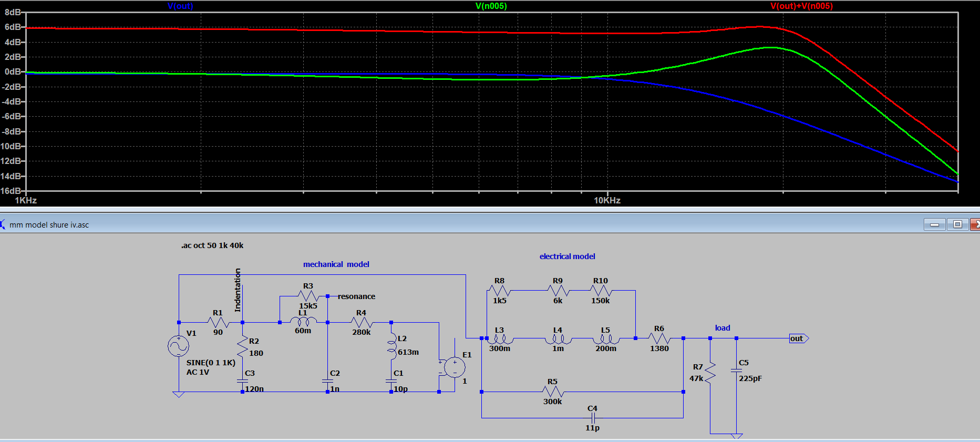
Task: Select the 'electrical model' comment text
Action: 567,256
